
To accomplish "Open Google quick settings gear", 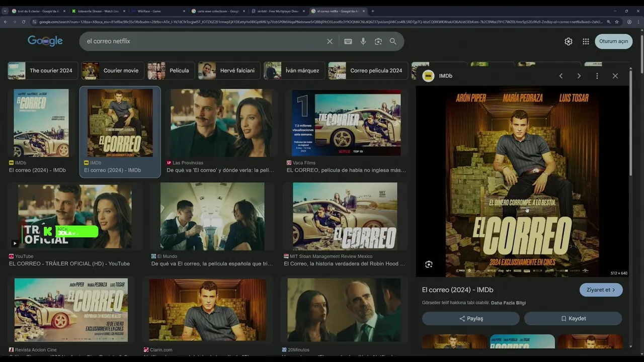I will 568,42.
